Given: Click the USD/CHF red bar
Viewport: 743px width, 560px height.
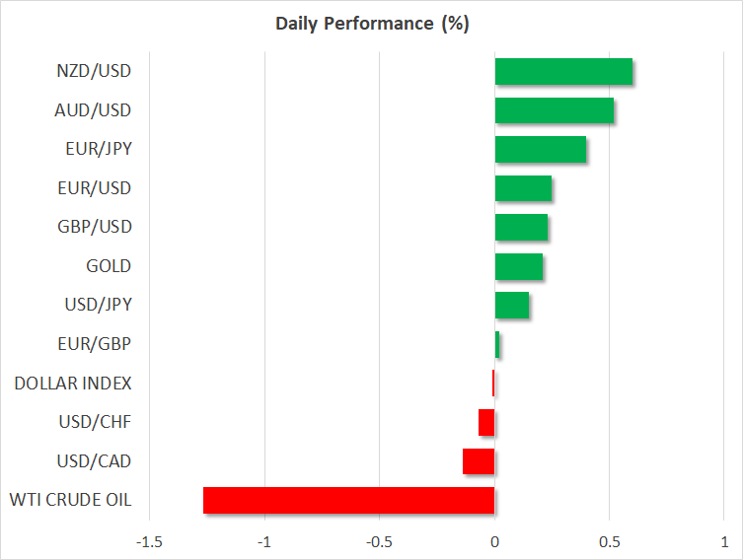Looking at the screenshot, I should pyautogui.click(x=486, y=422).
